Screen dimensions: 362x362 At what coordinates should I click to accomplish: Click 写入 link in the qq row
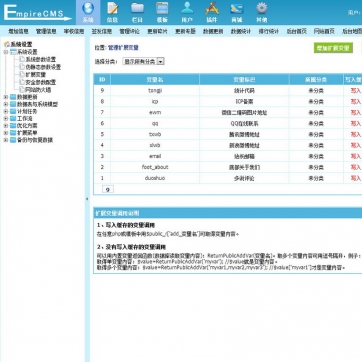click(x=356, y=123)
